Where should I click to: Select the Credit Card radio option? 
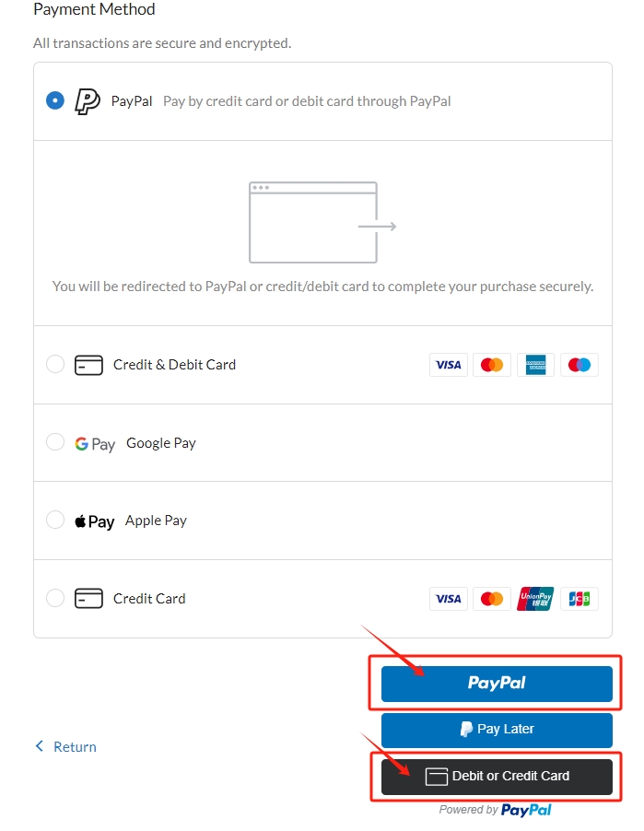point(55,598)
